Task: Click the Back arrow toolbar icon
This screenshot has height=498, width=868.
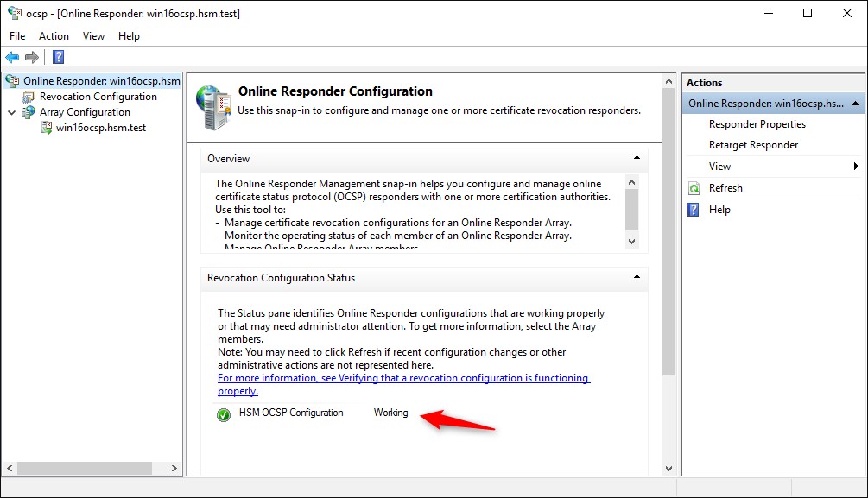Action: tap(12, 57)
